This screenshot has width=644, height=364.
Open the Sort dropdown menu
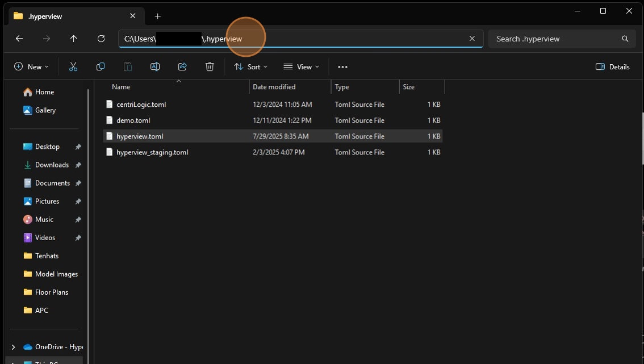pos(250,66)
